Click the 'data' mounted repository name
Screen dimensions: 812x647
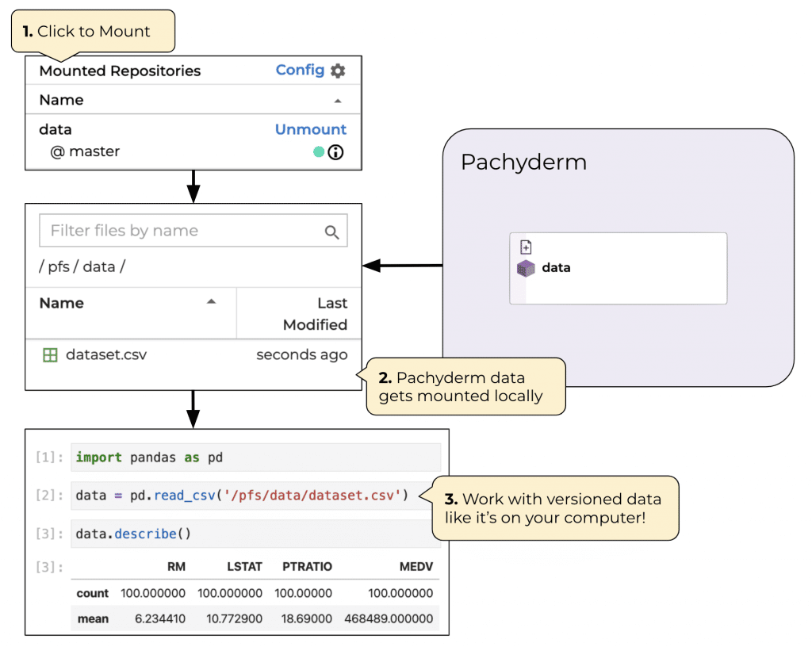56,129
